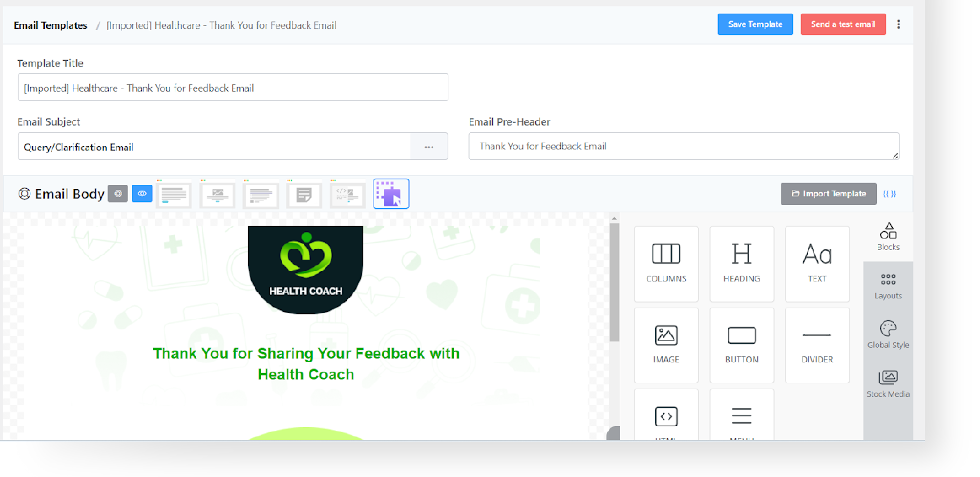Add a HEADING block
The image size is (980, 477).
click(x=741, y=264)
